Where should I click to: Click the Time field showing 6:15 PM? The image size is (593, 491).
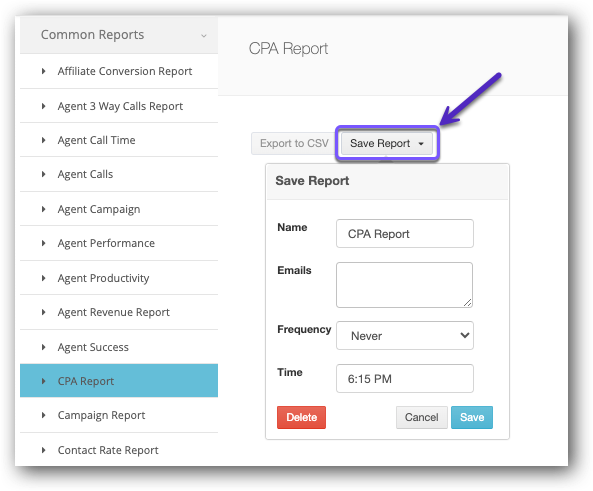[405, 379]
